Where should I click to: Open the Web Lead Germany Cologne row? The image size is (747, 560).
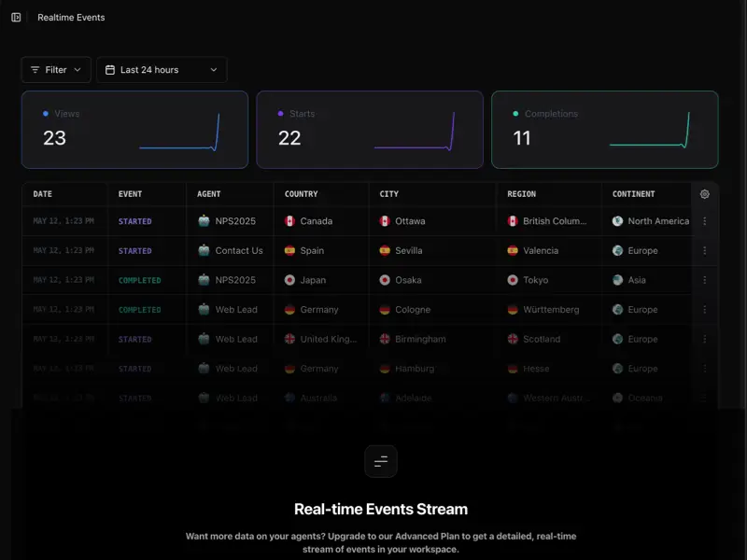370,310
